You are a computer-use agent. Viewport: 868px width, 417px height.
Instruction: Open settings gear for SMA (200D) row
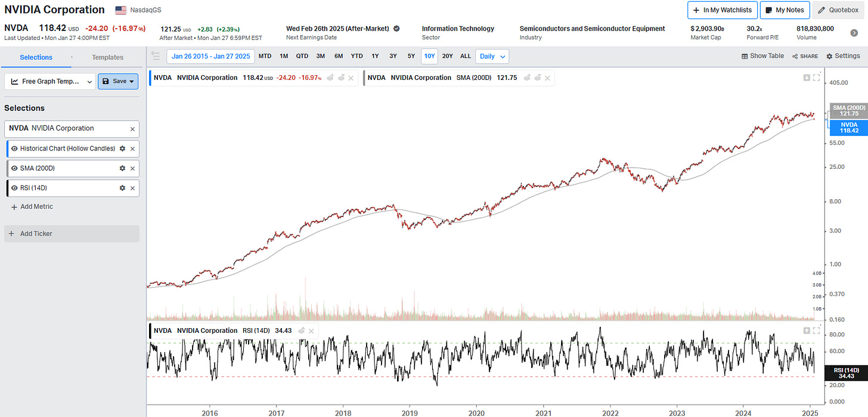tap(122, 168)
